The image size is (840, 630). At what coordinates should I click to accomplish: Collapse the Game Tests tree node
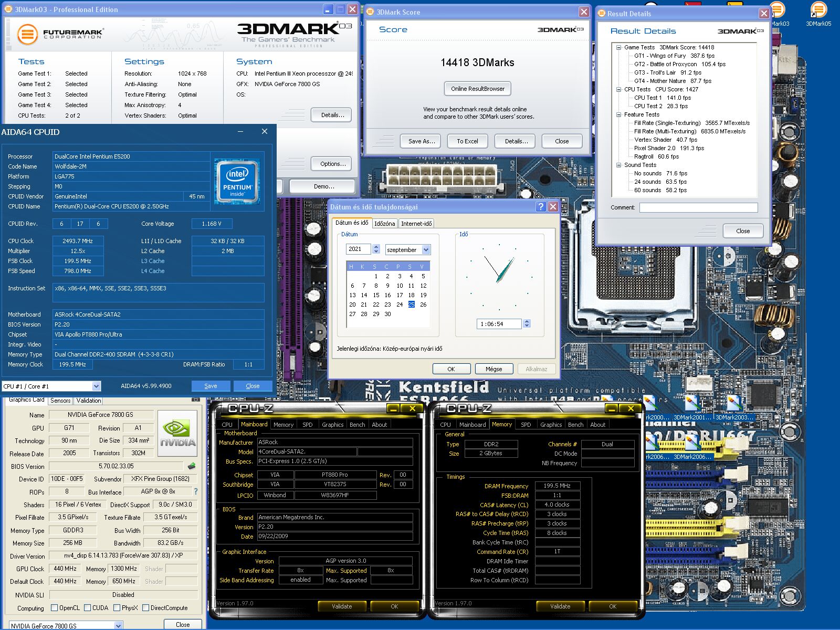coord(619,47)
